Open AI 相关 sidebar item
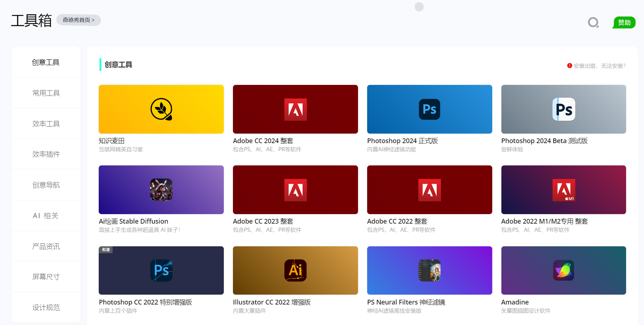 [46, 216]
